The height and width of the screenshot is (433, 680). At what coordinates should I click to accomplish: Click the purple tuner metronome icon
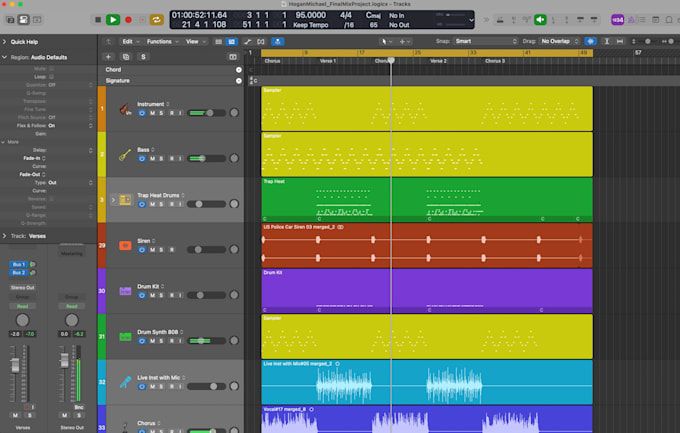631,20
